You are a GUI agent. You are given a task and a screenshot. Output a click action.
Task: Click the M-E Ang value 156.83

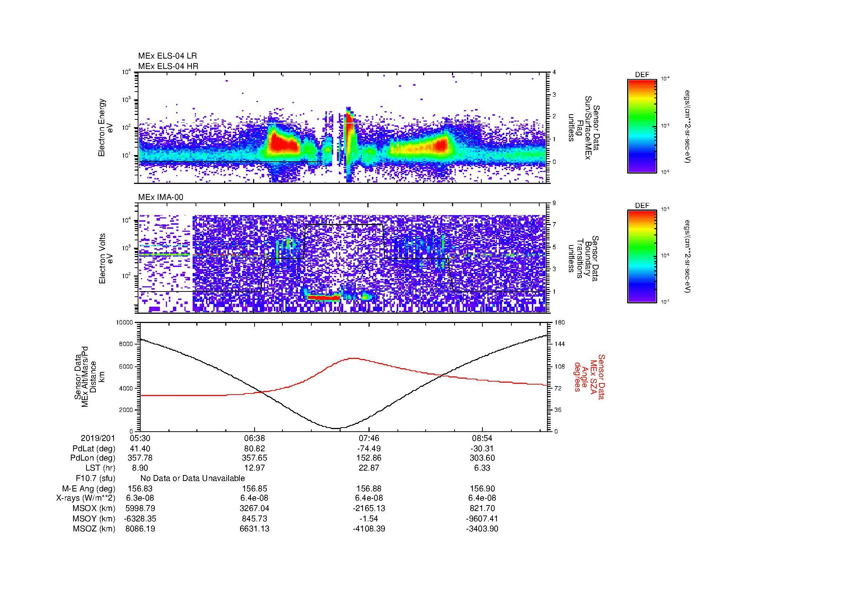(x=140, y=488)
